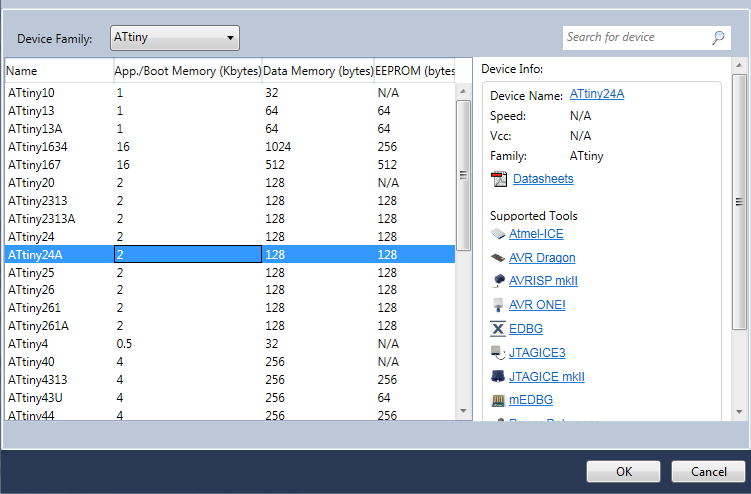The height and width of the screenshot is (494, 751).
Task: Open the EDBG link
Action: [526, 329]
